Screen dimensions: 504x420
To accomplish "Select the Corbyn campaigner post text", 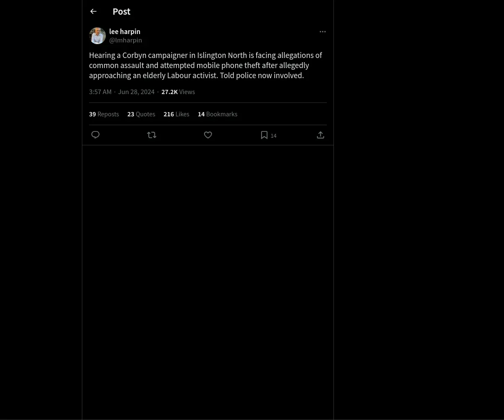I will tap(206, 66).
